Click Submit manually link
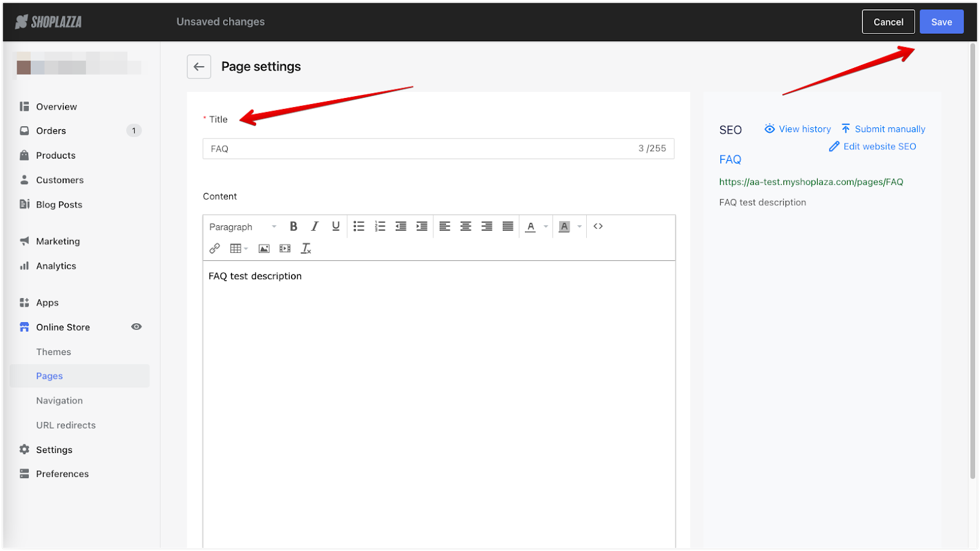Viewport: 980px width, 551px height. click(x=883, y=129)
